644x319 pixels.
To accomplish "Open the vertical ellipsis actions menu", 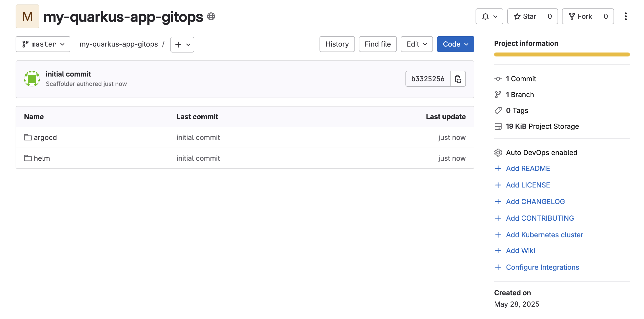I will pos(625,17).
